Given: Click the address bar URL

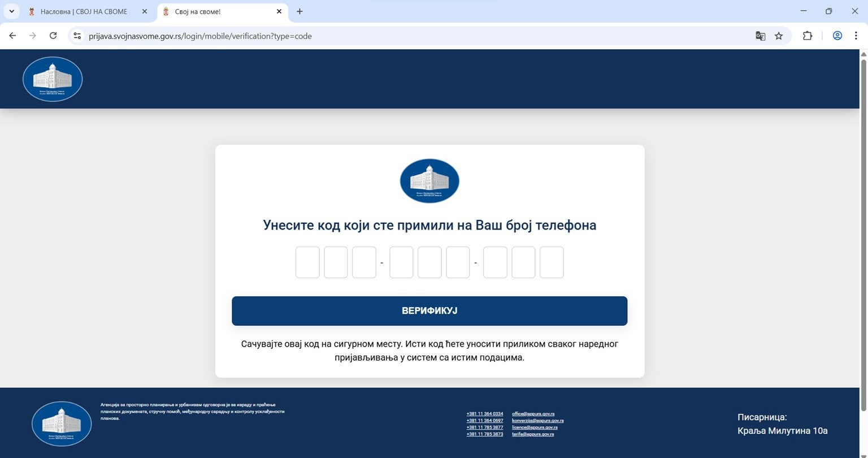Looking at the screenshot, I should (200, 36).
